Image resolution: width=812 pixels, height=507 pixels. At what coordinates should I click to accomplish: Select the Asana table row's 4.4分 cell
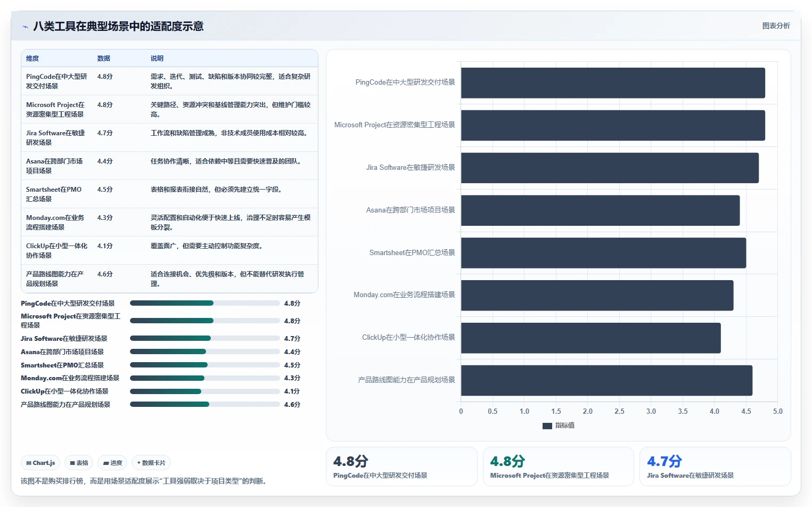point(105,161)
